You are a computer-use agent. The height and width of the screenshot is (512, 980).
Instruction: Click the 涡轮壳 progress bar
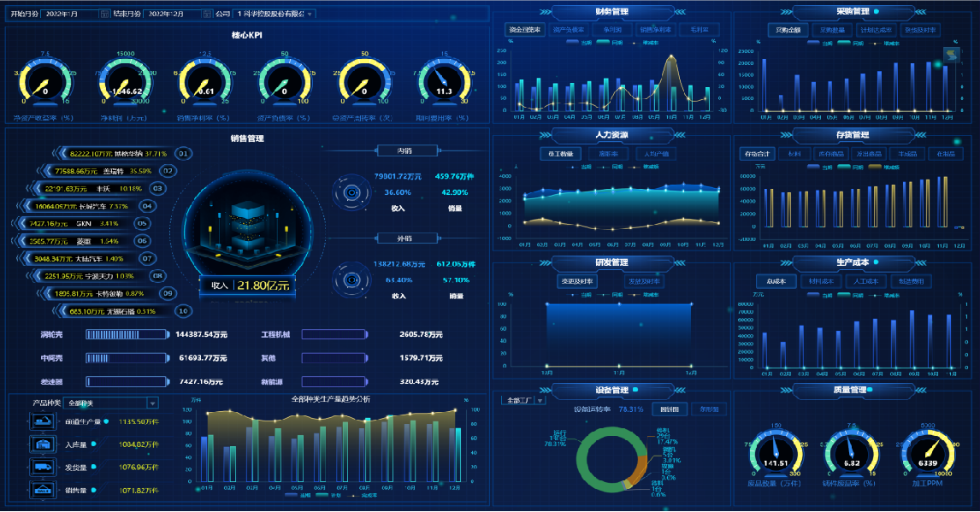127,334
